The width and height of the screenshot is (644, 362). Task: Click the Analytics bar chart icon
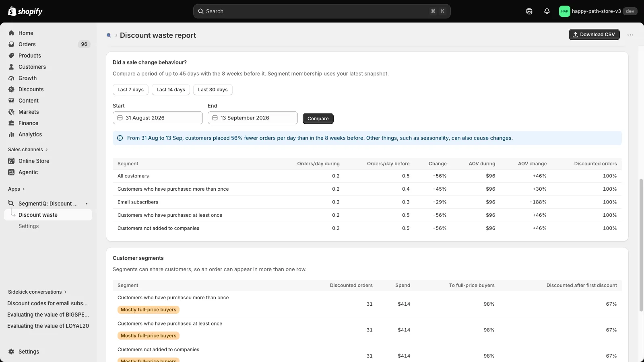click(11, 134)
